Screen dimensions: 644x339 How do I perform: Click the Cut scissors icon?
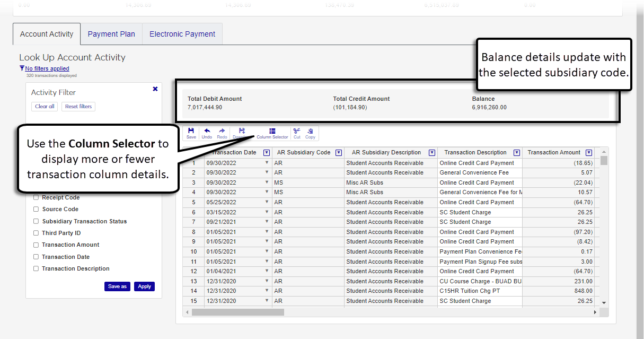(x=297, y=133)
